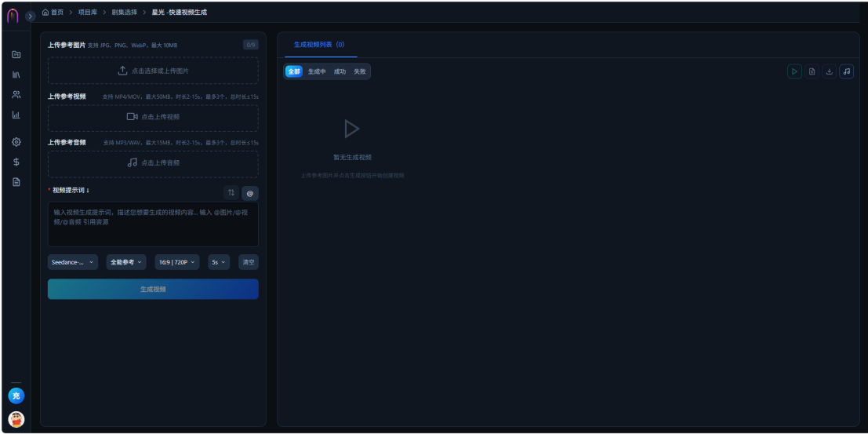Open the library books sidebar icon
868x434 pixels.
click(x=16, y=75)
